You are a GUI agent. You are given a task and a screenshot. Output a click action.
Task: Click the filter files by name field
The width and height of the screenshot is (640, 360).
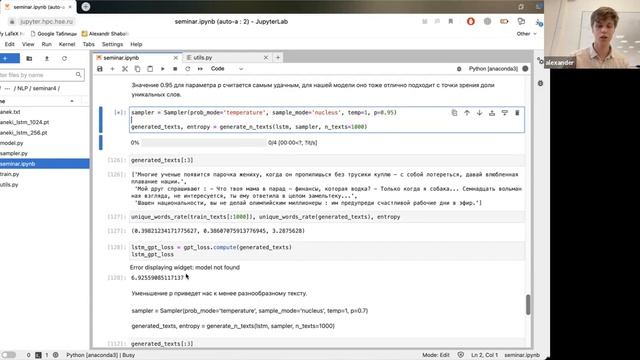click(41, 75)
